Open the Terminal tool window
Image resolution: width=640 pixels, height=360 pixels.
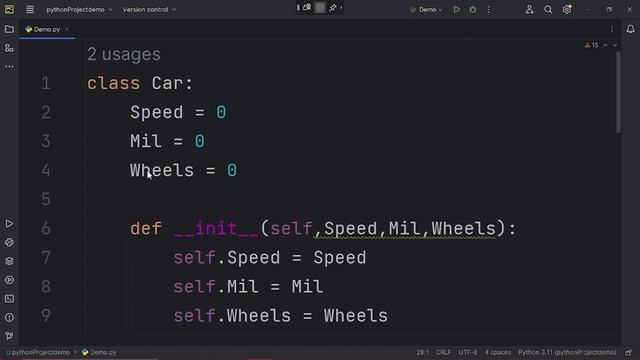tap(9, 299)
